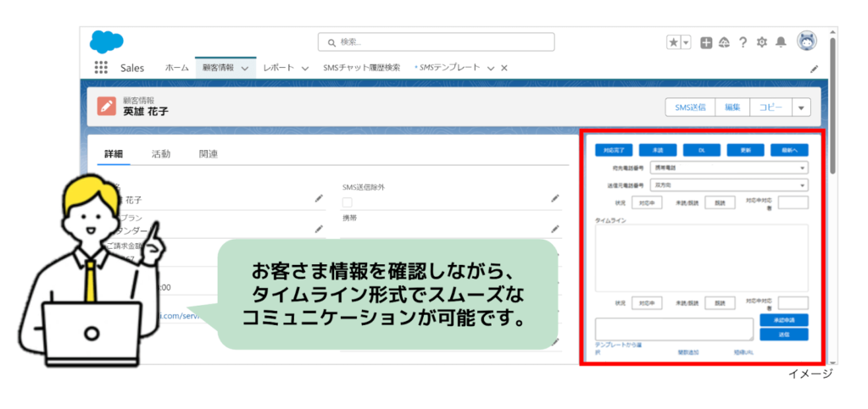Click the 対応完了 button
868x409 pixels.
(614, 150)
